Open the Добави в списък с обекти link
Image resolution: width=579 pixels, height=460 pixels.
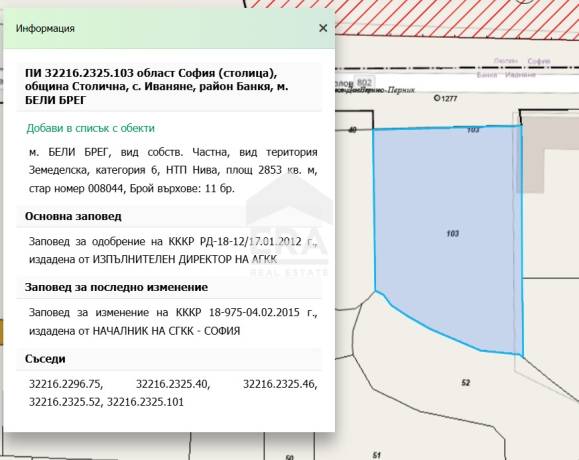tap(90, 128)
